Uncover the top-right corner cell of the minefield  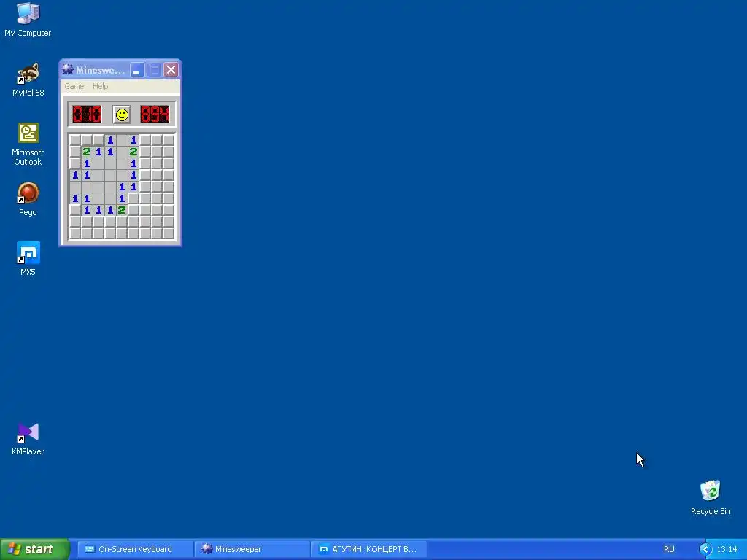(x=169, y=140)
